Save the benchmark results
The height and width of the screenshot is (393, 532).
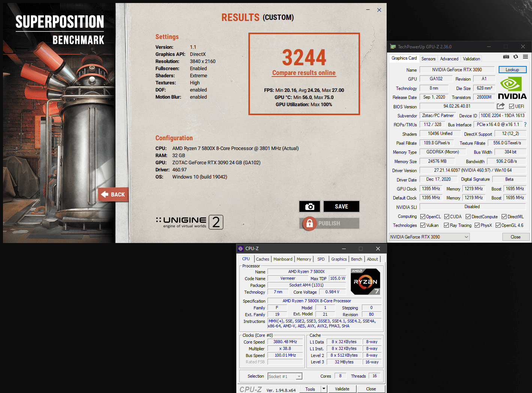pos(341,207)
